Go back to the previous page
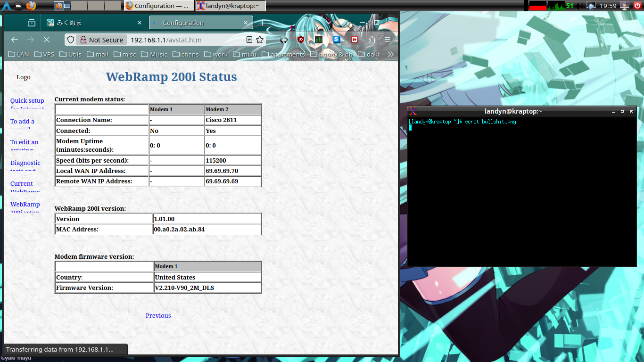The image size is (644, 362). [15, 40]
